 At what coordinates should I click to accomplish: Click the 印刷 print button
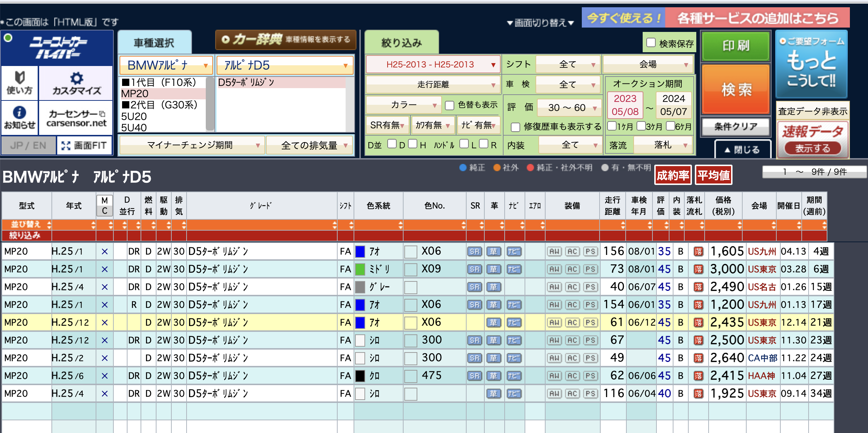736,46
